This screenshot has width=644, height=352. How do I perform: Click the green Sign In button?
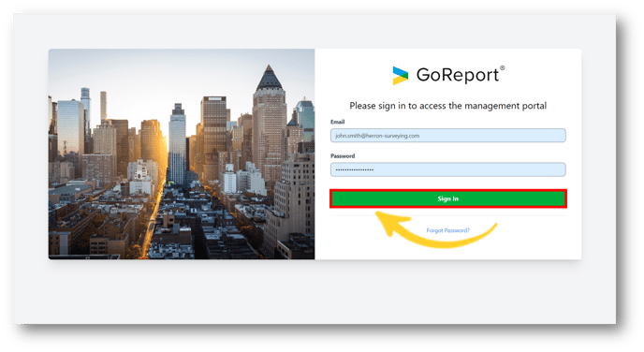[448, 198]
